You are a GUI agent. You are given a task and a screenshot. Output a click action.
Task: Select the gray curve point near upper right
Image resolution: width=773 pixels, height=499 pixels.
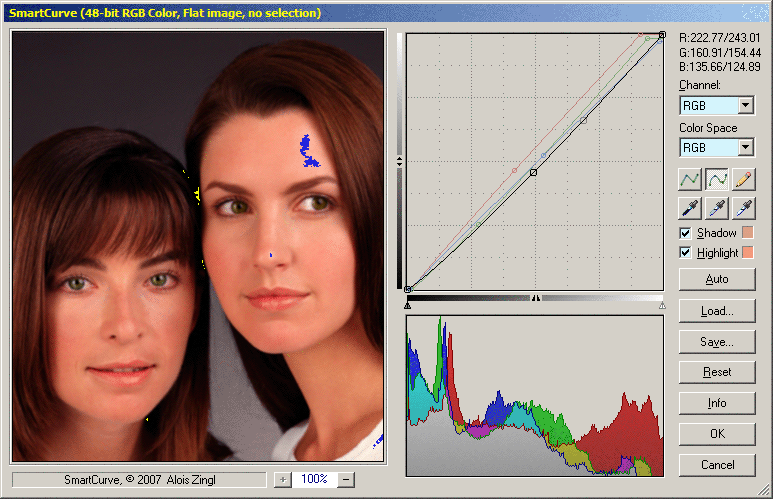(584, 120)
